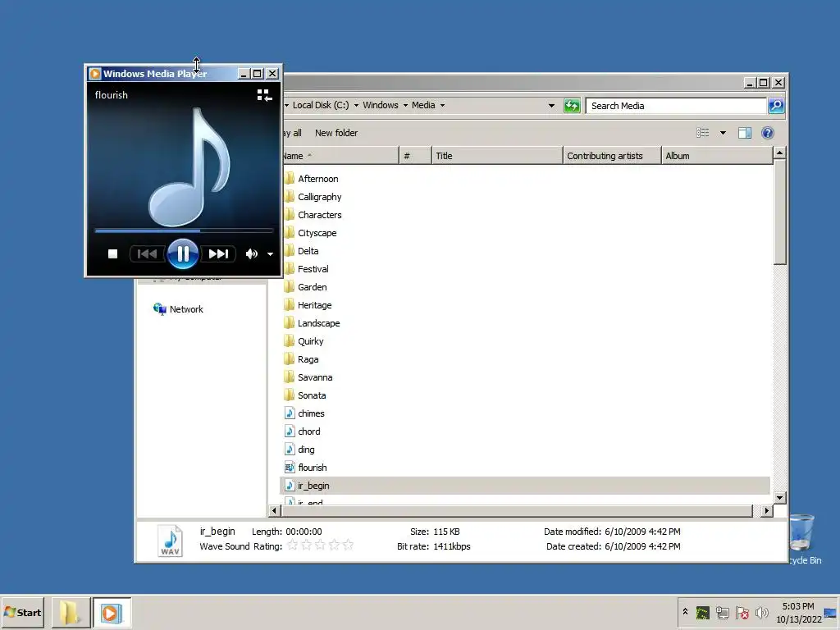Click the Explorer folder taskbar button
Image resolution: width=840 pixels, height=630 pixels.
[x=71, y=612]
